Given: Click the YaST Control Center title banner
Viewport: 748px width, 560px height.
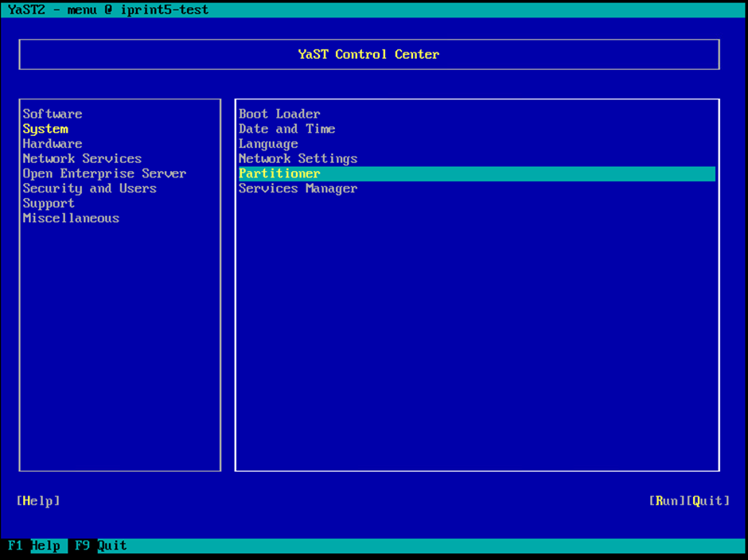Looking at the screenshot, I should pyautogui.click(x=368, y=55).
